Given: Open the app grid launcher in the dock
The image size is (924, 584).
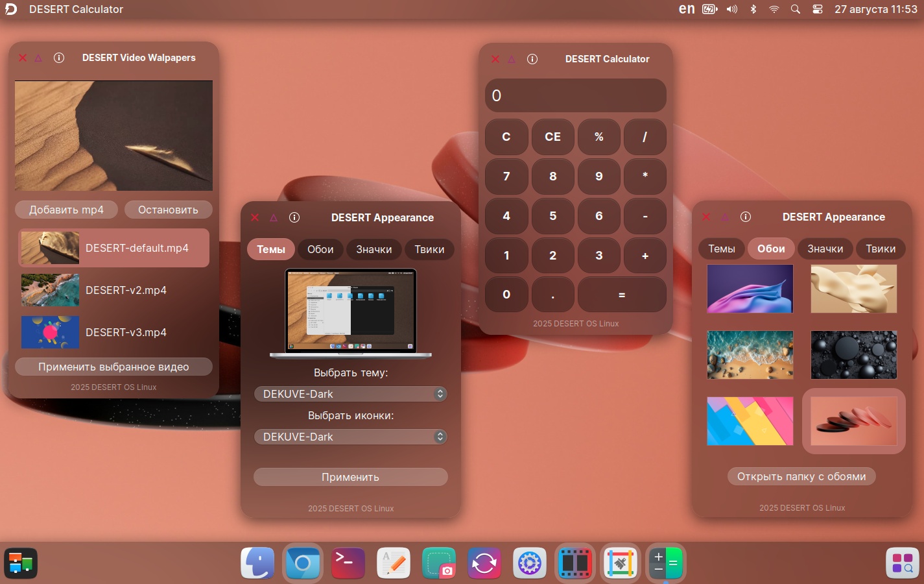Looking at the screenshot, I should (x=902, y=563).
